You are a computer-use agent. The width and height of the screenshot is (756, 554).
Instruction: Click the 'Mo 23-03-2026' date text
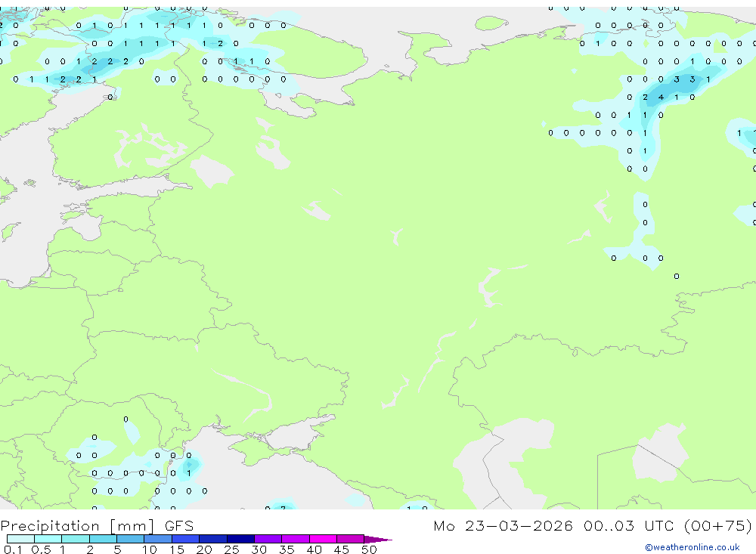(x=503, y=526)
